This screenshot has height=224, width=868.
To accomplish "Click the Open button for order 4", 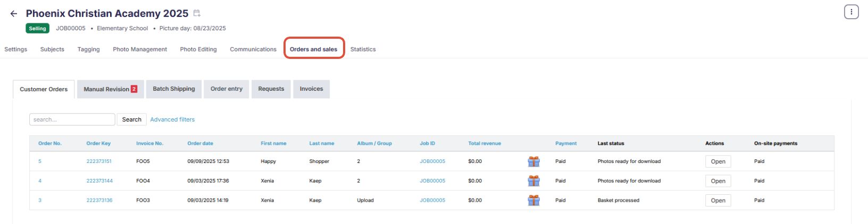I will (x=718, y=181).
